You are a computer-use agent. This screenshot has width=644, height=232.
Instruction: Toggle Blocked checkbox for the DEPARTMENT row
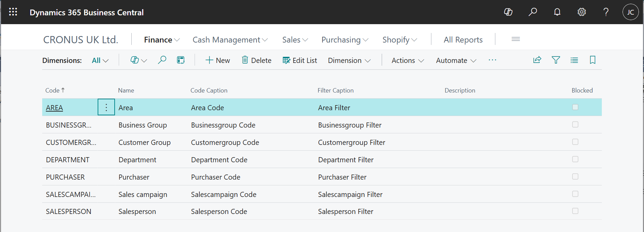[x=575, y=159]
